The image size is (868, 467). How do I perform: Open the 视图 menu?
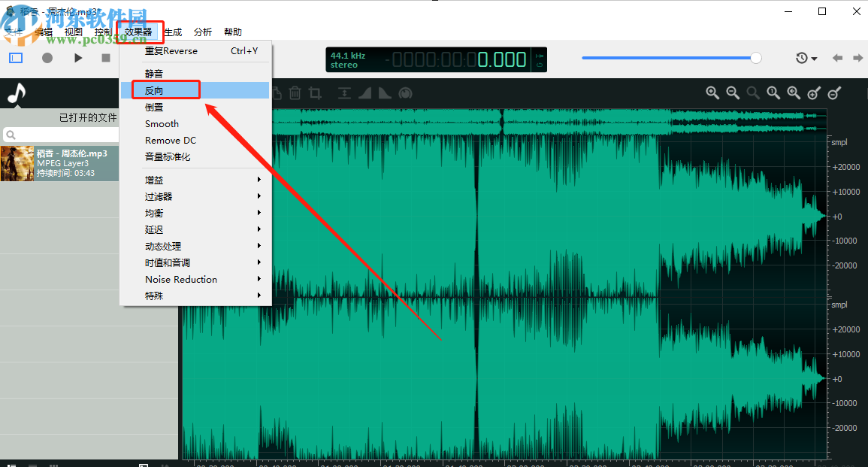pyautogui.click(x=73, y=32)
